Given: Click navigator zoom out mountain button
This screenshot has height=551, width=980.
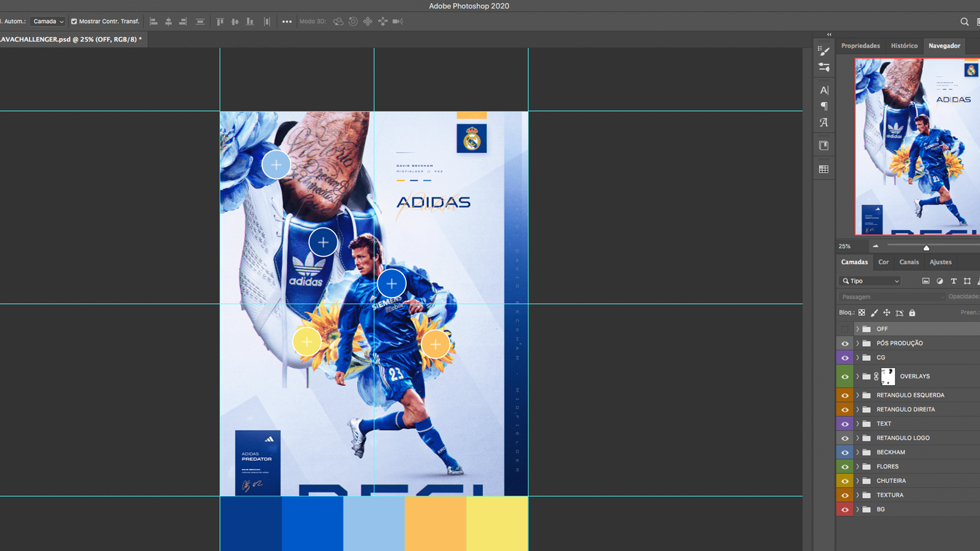Looking at the screenshot, I should pos(876,246).
